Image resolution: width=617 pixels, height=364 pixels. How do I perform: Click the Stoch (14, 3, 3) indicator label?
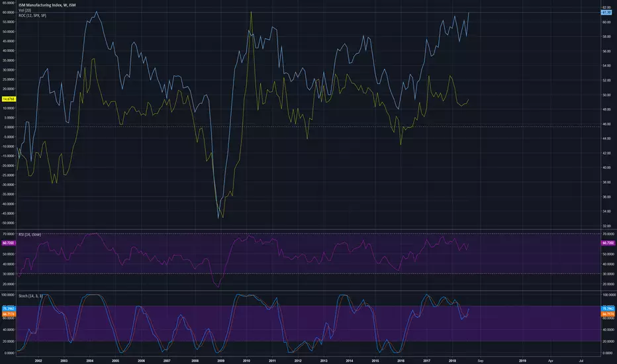[x=30, y=296]
